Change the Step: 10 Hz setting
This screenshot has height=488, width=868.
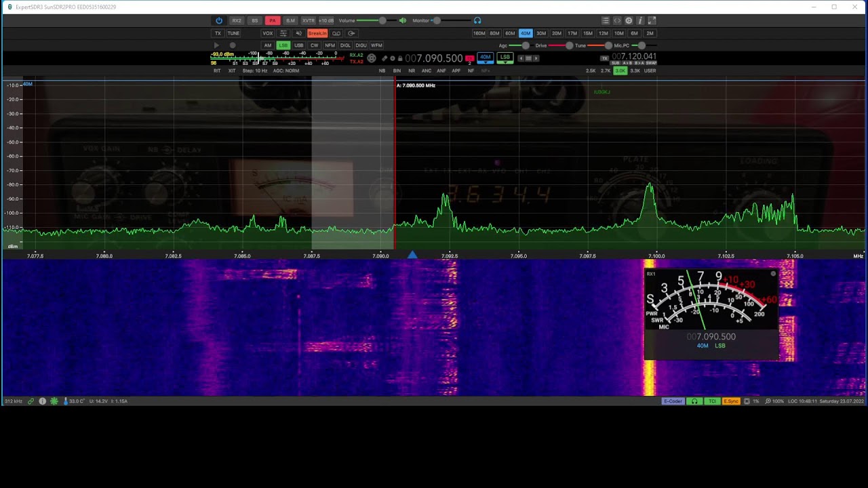(x=255, y=70)
